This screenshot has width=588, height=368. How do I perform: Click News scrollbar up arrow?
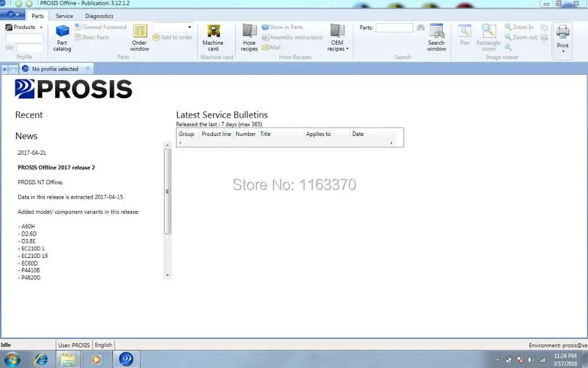click(168, 145)
